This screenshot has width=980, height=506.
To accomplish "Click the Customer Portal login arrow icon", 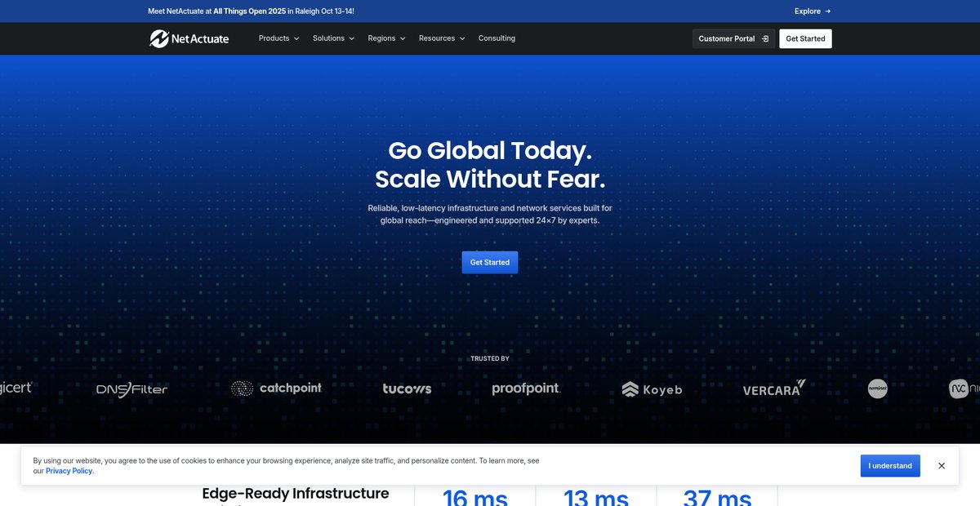I will coord(765,38).
